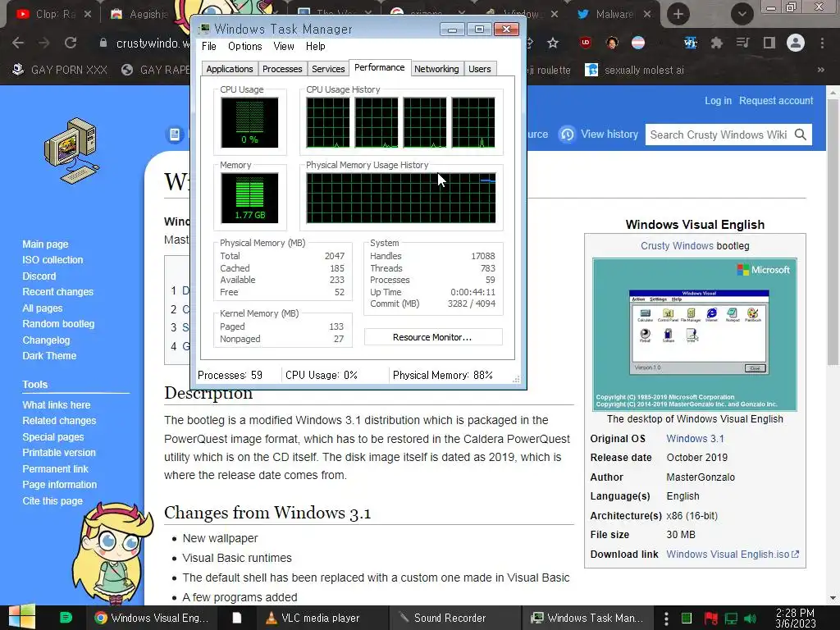840x630 pixels.
Task: Open the Special pages link
Action: click(x=53, y=437)
